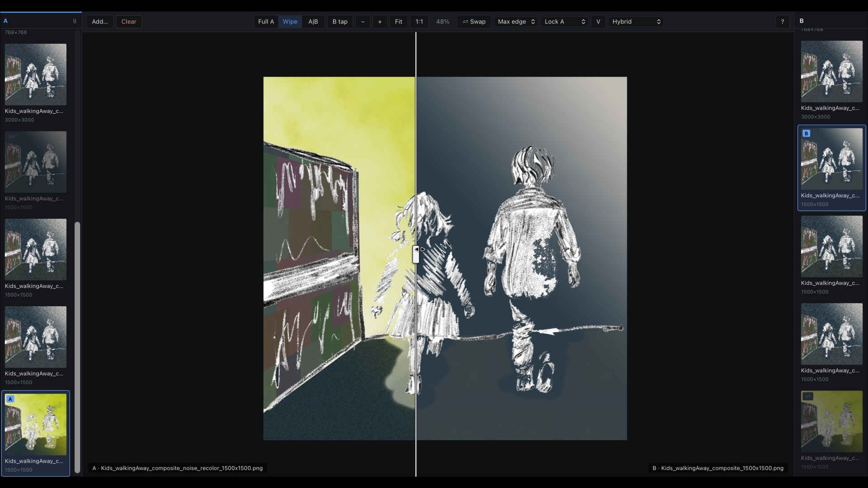The image size is (868, 488).
Task: Select the Wipe comparison mode
Action: 290,22
